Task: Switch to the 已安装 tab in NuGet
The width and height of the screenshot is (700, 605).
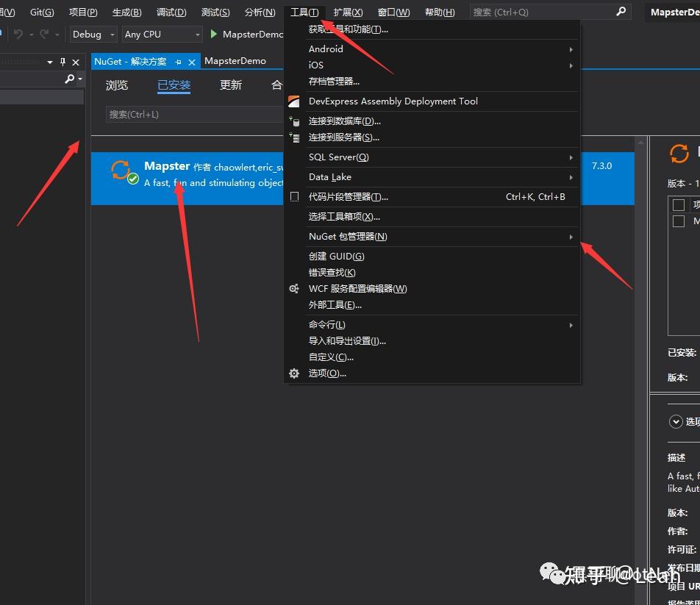Action: point(174,85)
